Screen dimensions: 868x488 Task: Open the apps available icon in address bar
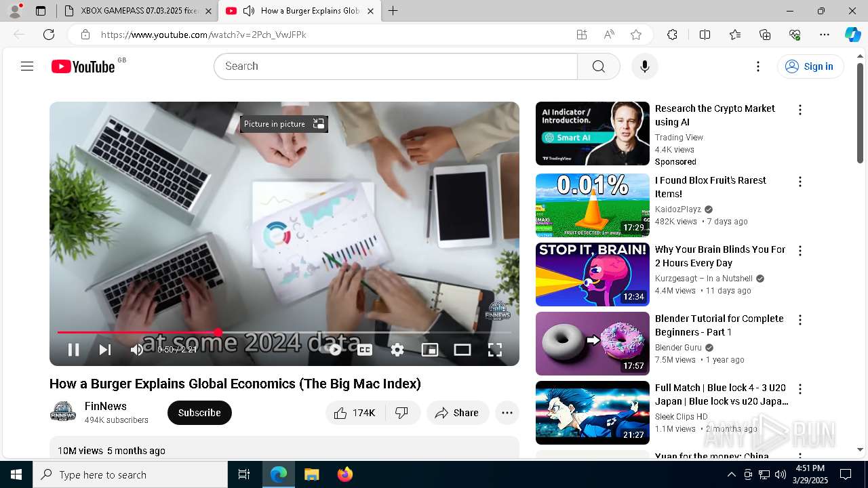[582, 35]
